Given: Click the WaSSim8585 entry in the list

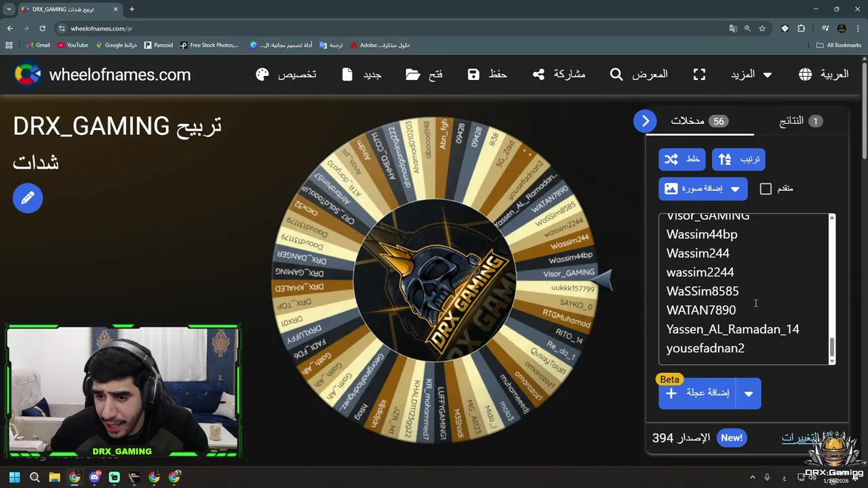Looking at the screenshot, I should pos(703,291).
